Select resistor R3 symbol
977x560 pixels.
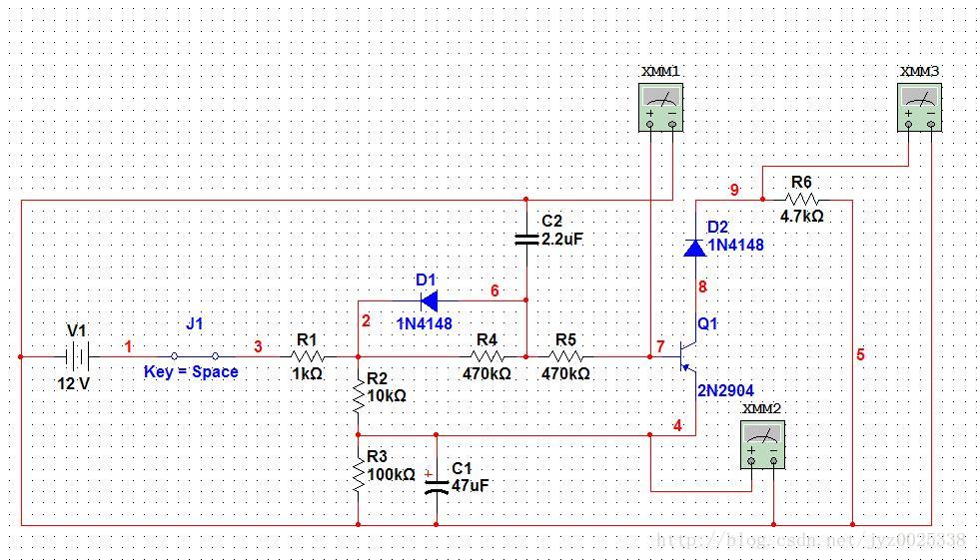point(359,476)
